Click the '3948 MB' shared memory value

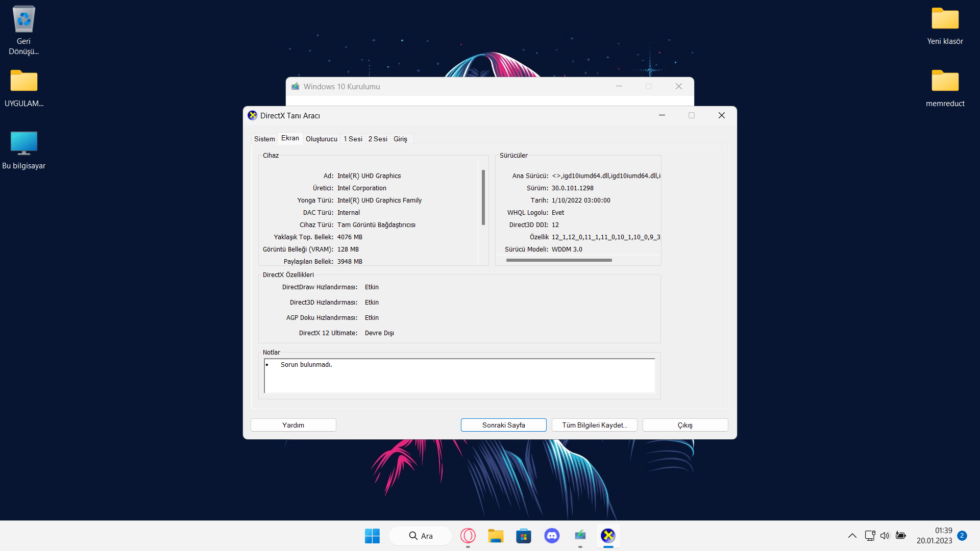[x=350, y=262]
